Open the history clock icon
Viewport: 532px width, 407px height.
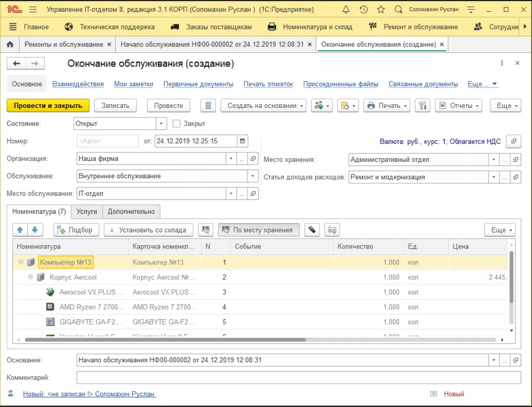coord(363,9)
